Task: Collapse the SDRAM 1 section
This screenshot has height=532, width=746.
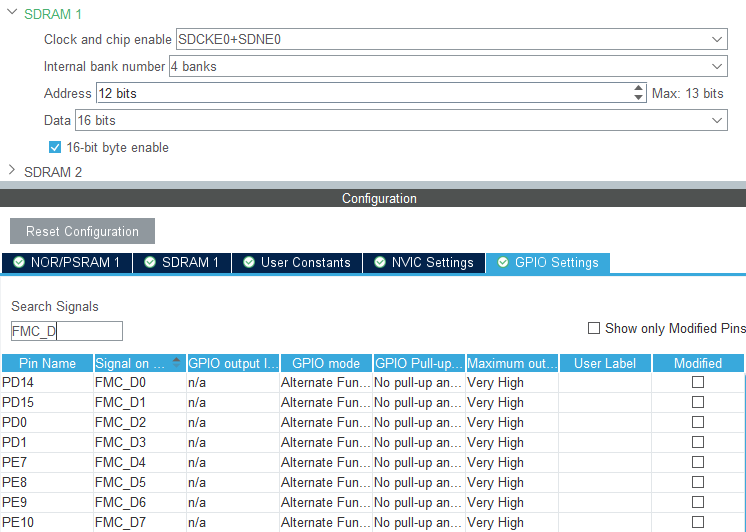Action: tap(12, 12)
